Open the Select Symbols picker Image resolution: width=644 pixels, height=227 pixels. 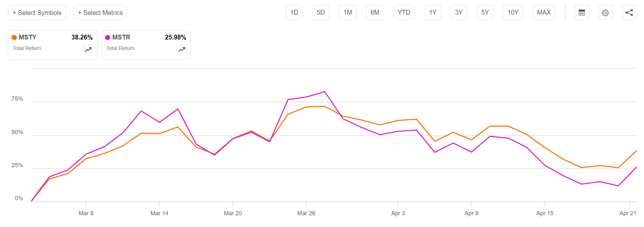click(37, 12)
